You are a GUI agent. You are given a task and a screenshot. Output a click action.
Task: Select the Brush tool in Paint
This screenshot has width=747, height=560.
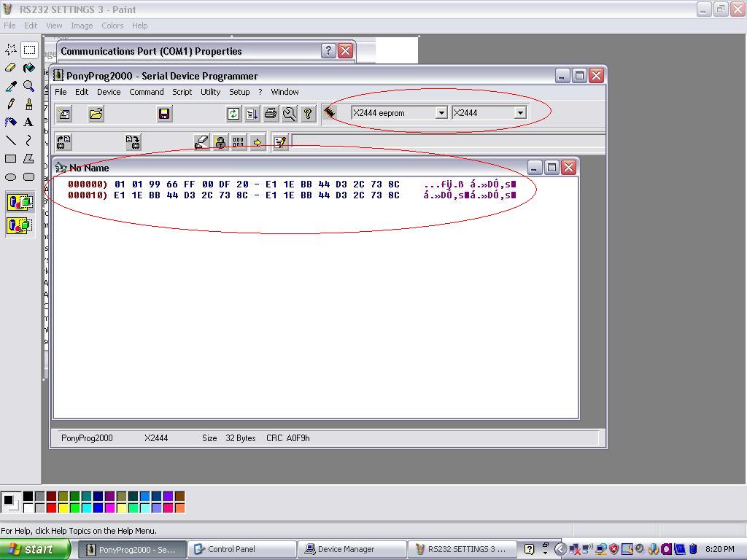29,104
